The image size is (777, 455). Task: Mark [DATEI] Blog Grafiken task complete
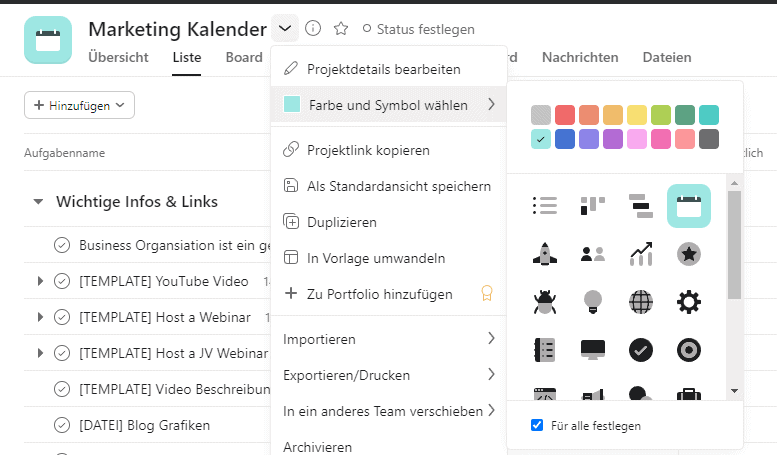point(62,425)
